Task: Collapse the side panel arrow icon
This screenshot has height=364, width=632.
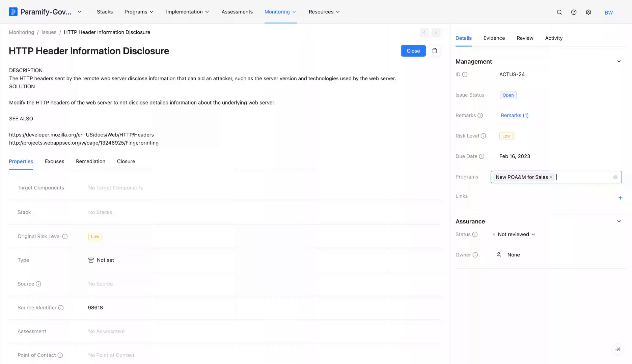Action: [x=617, y=349]
